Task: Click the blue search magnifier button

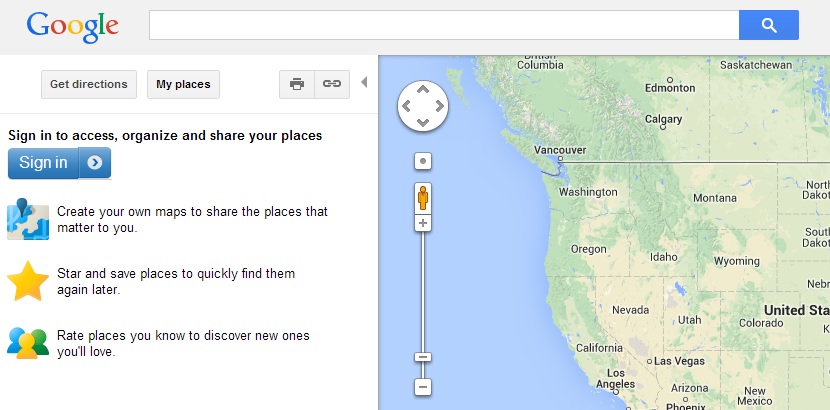Action: coord(769,25)
